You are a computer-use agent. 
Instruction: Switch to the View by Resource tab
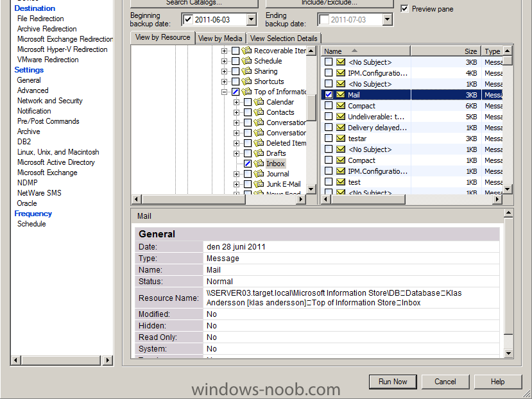(162, 37)
